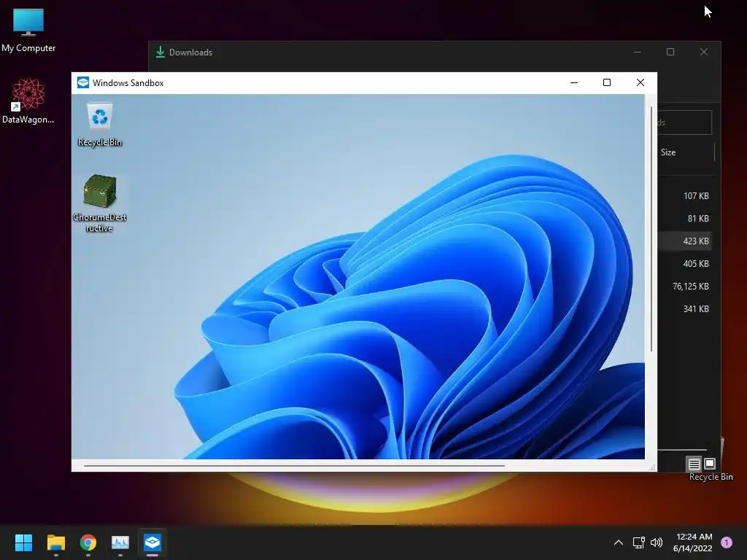Screen dimensions: 747x560
Task: Open Recycle Bin inside Windows Sandbox
Action: pyautogui.click(x=99, y=125)
